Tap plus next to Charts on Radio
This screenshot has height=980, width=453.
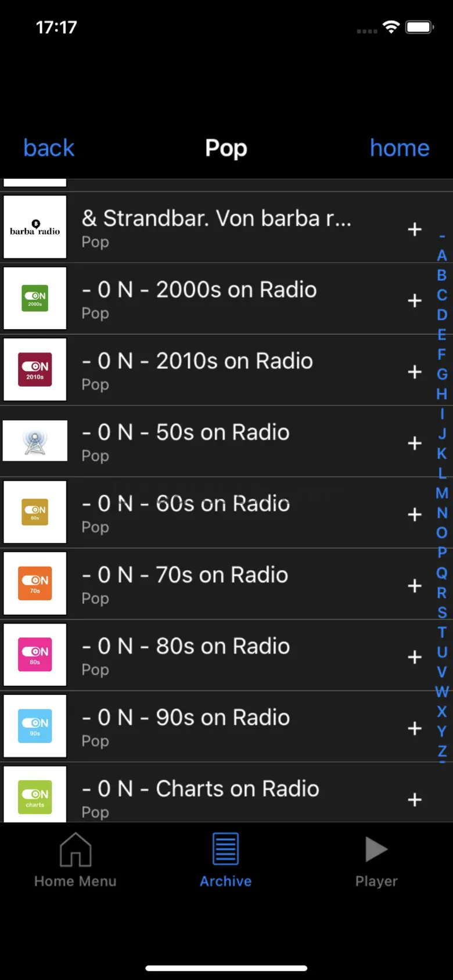[415, 800]
